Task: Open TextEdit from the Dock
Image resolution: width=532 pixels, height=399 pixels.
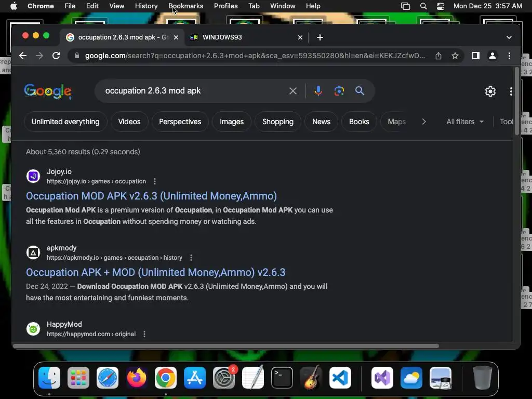Action: coord(253,378)
